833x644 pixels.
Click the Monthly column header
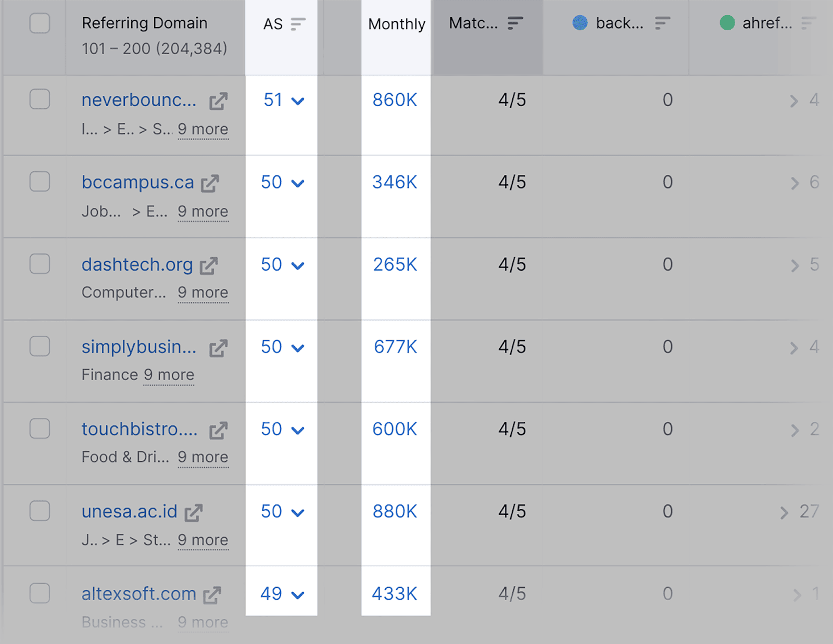tap(396, 23)
